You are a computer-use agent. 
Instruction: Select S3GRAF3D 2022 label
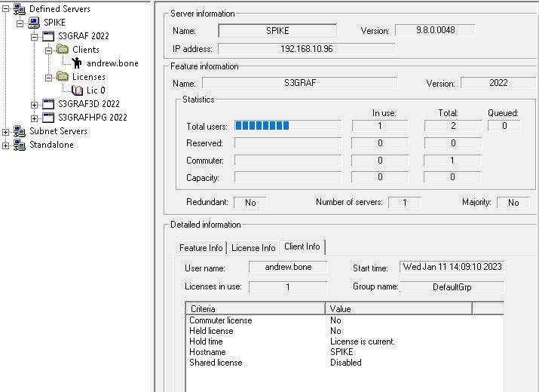tap(89, 104)
